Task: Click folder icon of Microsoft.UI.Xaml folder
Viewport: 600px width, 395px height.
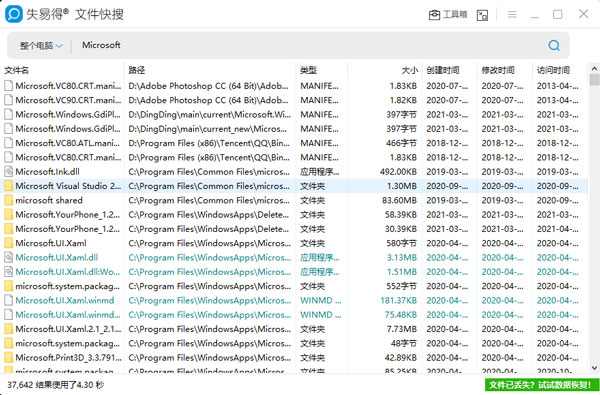Action: (8, 243)
